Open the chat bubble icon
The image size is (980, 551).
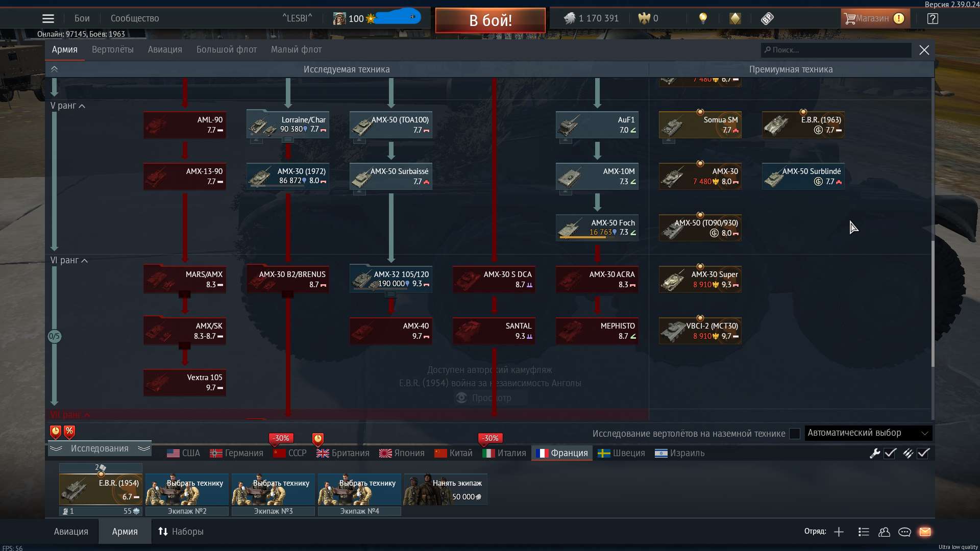(904, 532)
